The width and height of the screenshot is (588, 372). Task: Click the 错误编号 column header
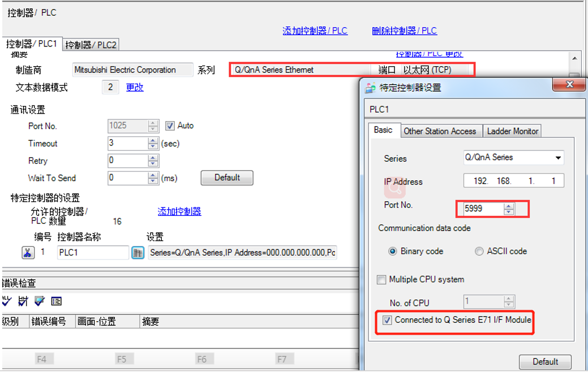click(52, 322)
